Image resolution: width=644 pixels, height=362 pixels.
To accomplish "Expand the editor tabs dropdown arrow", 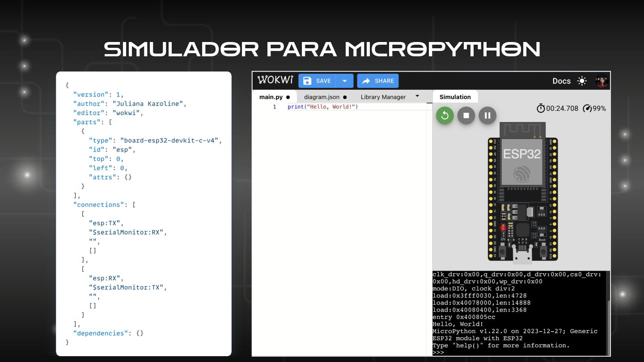I will (417, 96).
